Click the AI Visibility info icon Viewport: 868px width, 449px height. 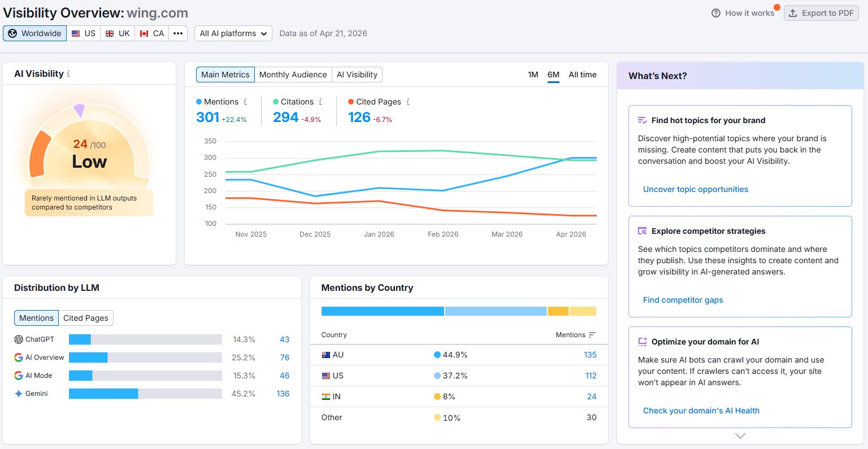pyautogui.click(x=68, y=74)
